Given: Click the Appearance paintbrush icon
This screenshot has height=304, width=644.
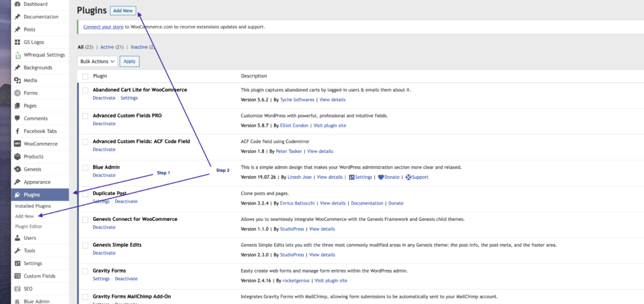Looking at the screenshot, I should pos(17,182).
